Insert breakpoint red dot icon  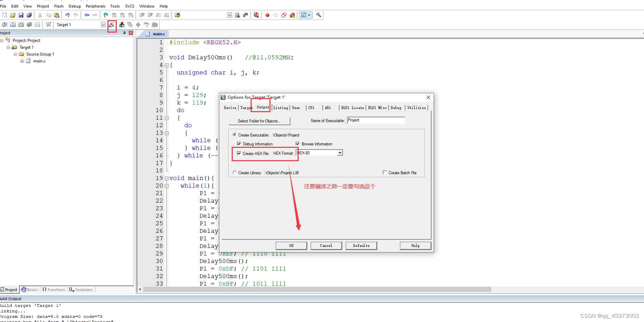(x=267, y=15)
